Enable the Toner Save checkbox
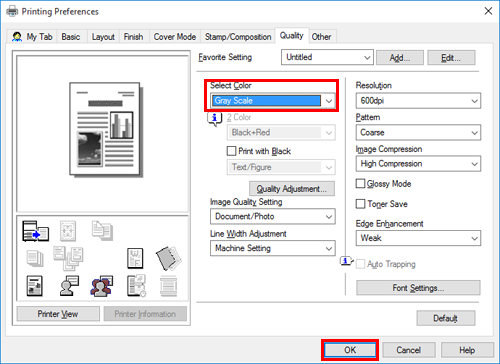 tap(360, 204)
